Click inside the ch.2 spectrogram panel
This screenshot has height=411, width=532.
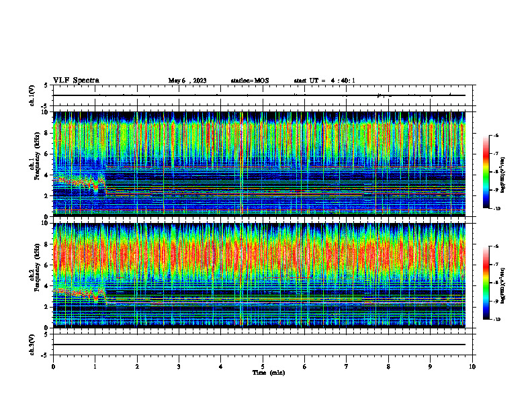pyautogui.click(x=259, y=275)
